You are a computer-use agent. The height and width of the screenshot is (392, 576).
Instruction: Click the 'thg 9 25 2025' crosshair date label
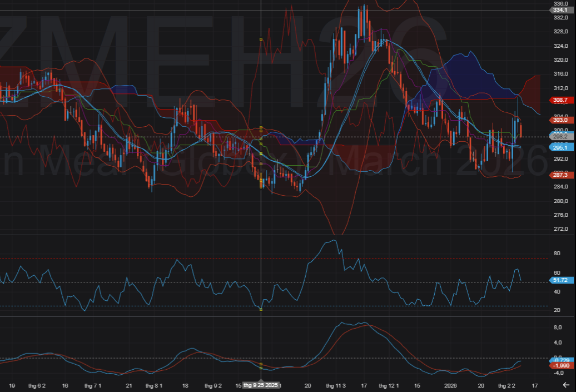[x=261, y=385]
